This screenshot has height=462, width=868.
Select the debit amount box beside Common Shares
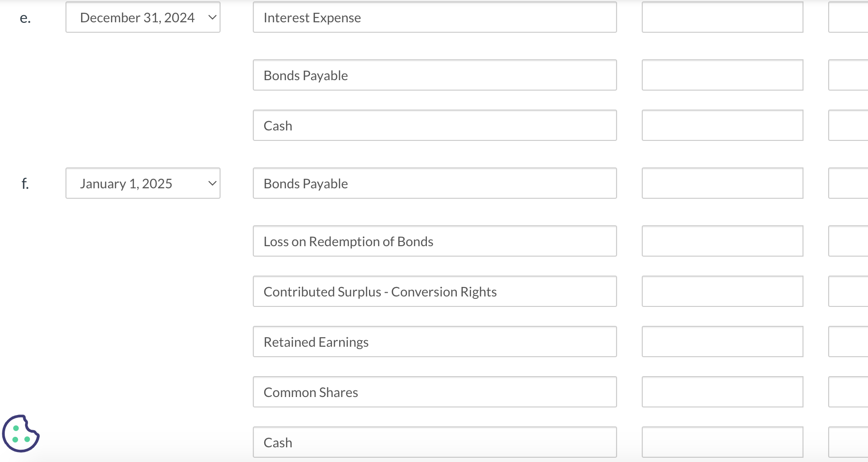pyautogui.click(x=721, y=392)
